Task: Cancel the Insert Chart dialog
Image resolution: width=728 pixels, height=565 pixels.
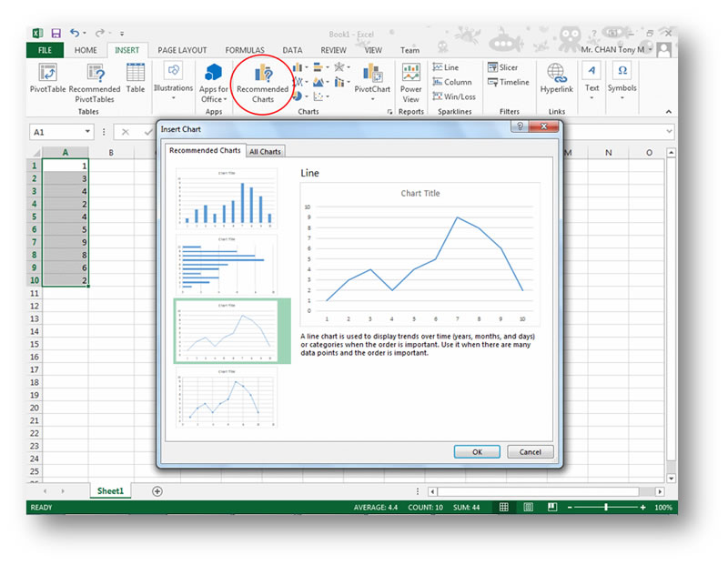Action: 530,451
